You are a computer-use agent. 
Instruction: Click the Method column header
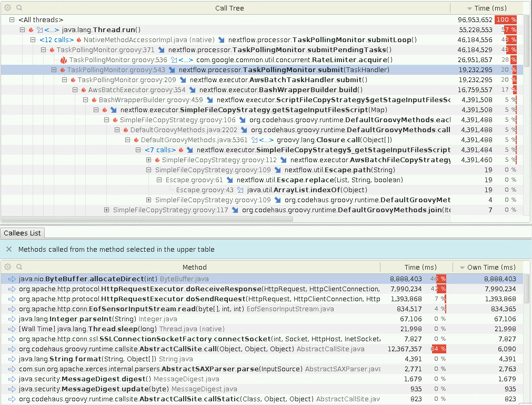[195, 267]
